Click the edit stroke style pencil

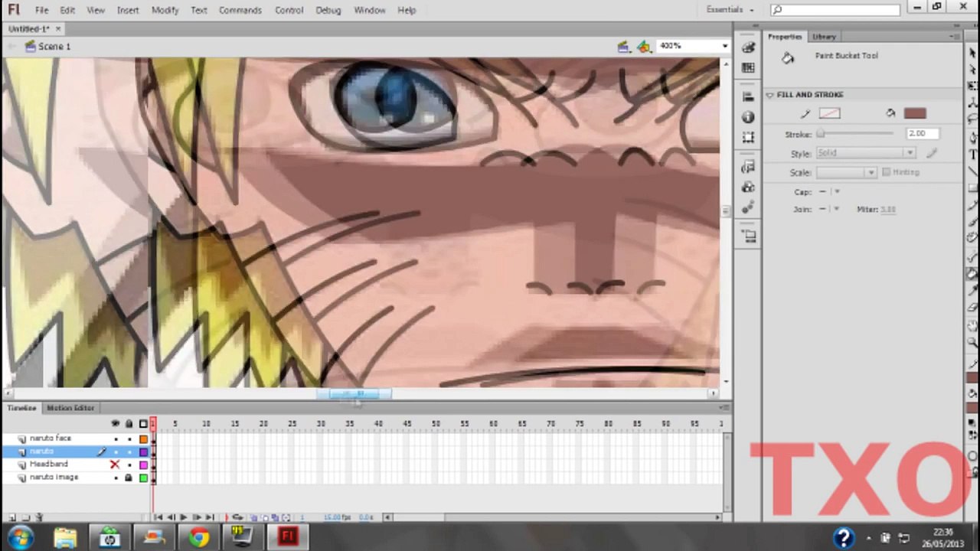click(x=932, y=153)
